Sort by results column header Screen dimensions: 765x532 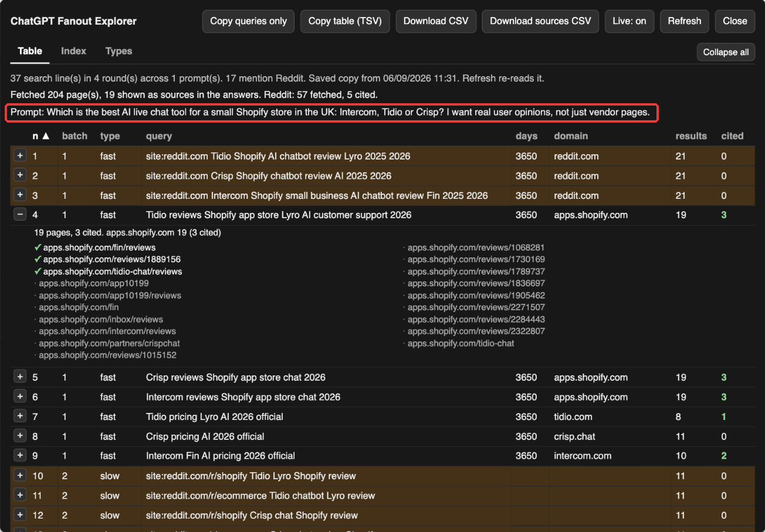click(x=691, y=136)
